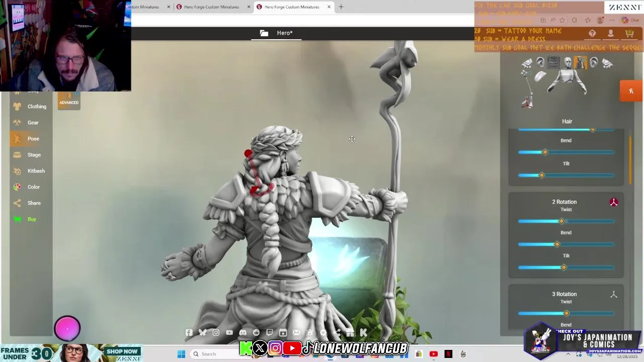Select the head bust pose icon
This screenshot has height=362, width=644.
click(568, 62)
